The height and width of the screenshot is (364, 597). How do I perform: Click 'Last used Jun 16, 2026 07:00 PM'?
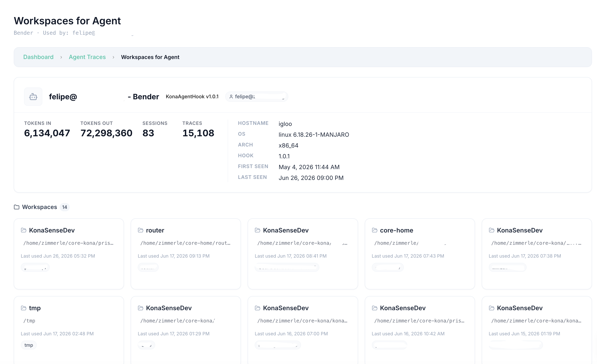point(291,334)
